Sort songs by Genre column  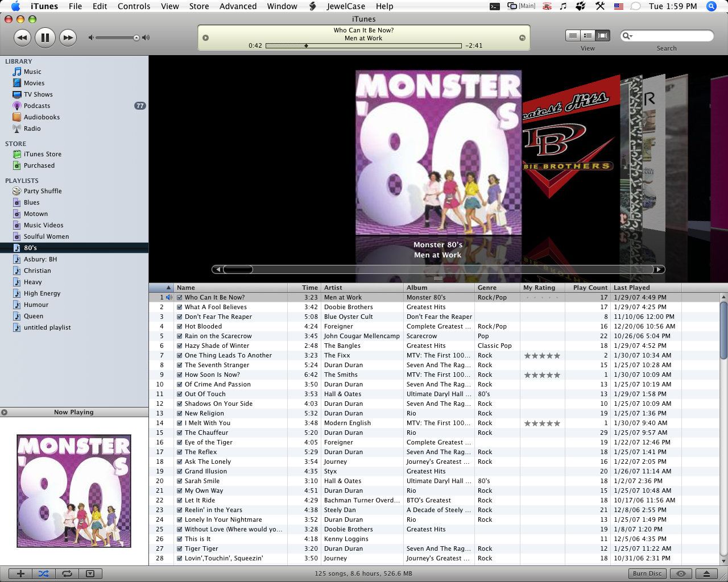coord(498,288)
